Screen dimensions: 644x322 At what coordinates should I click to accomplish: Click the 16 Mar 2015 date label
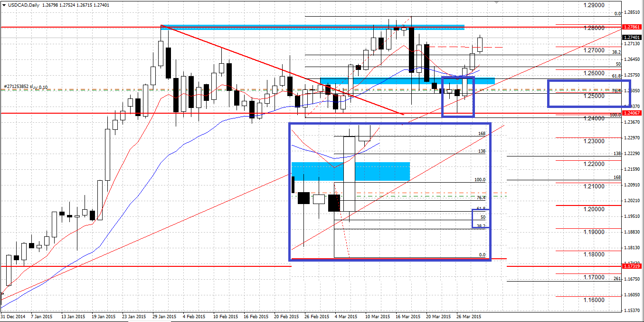408,316
